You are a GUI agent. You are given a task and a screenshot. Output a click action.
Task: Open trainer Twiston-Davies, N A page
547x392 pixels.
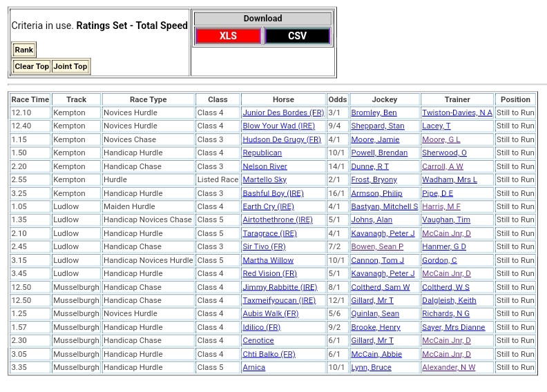[457, 112]
